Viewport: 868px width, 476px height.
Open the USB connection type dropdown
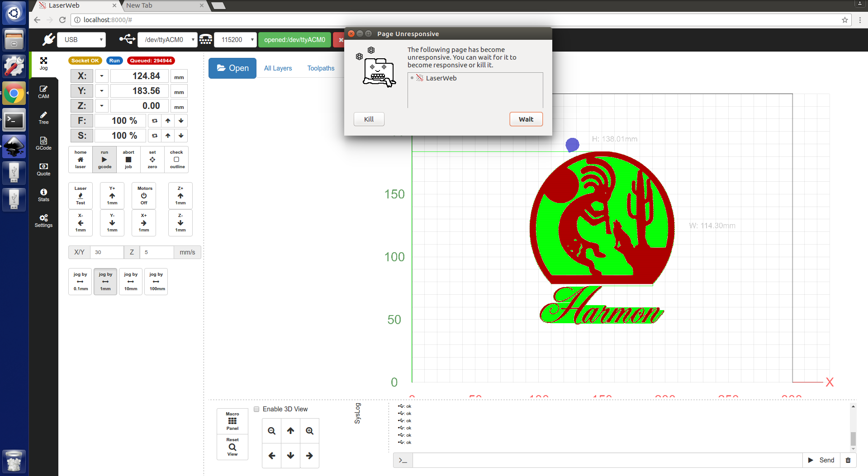(x=81, y=40)
